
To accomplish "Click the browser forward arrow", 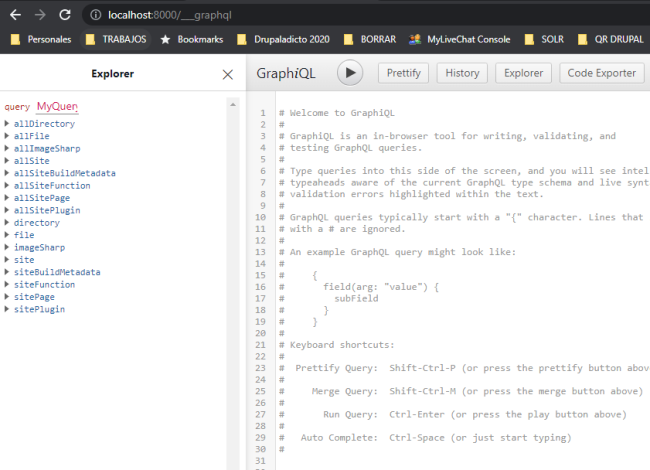I will pos(40,15).
